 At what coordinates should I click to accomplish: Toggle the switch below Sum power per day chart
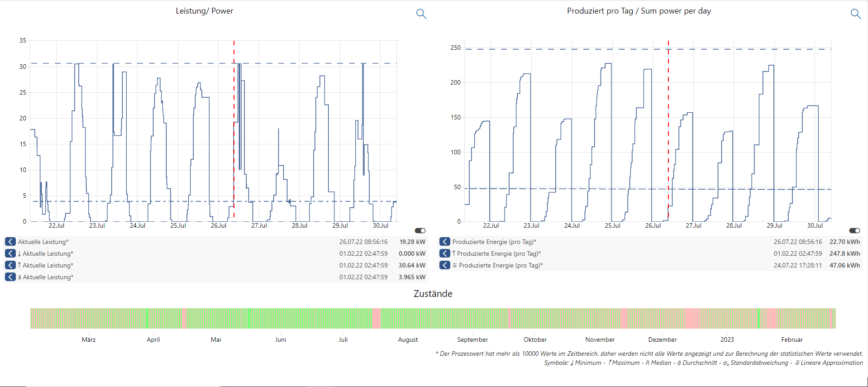point(854,231)
